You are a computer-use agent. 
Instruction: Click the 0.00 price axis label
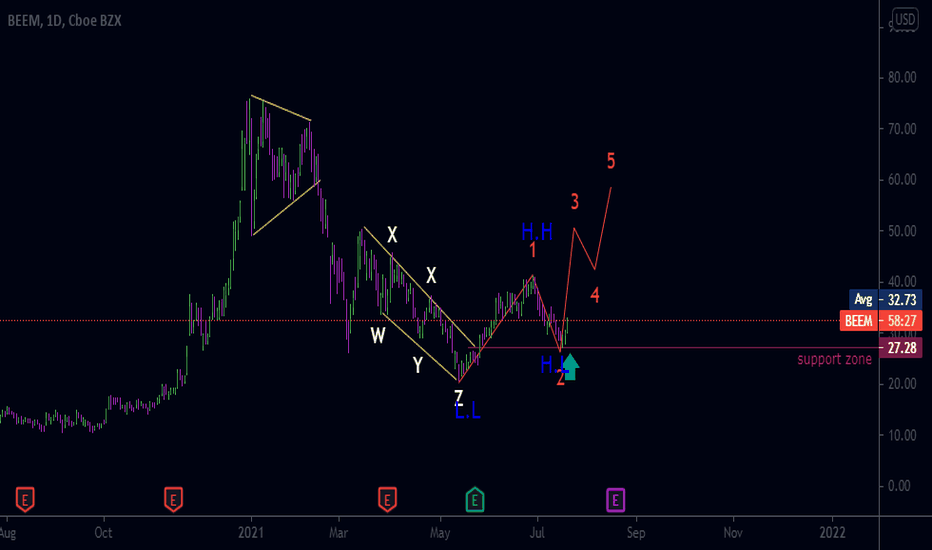click(x=899, y=486)
